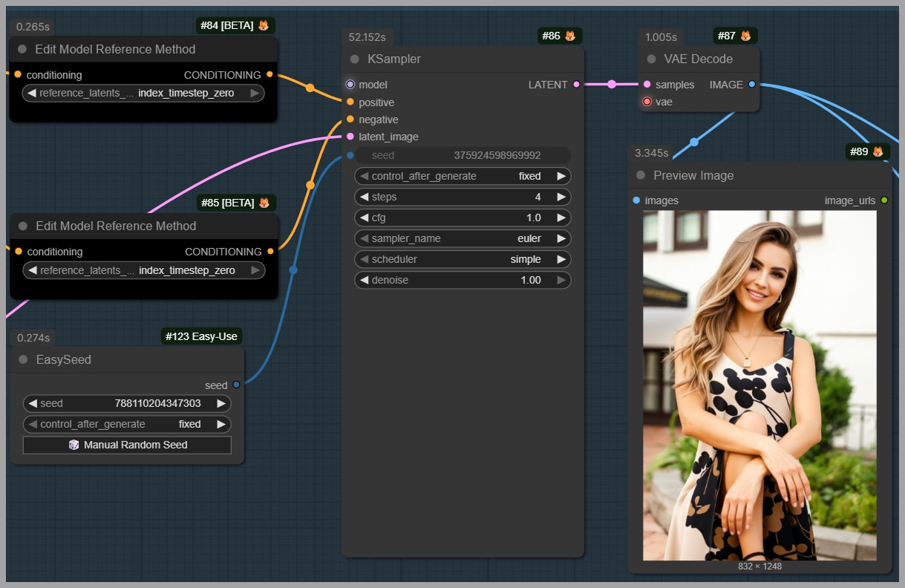Click the #123 Easy-Use badge
Image resolution: width=905 pixels, height=588 pixels.
(201, 336)
